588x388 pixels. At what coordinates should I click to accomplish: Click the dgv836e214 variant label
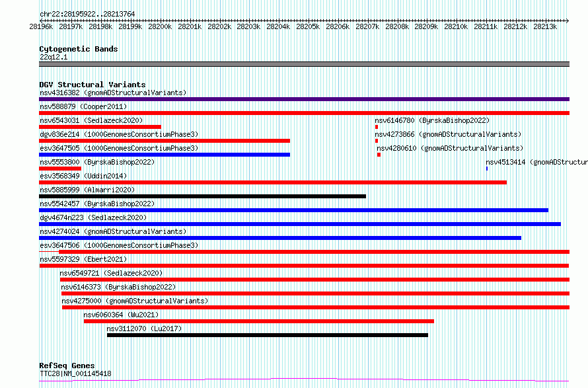pos(119,134)
